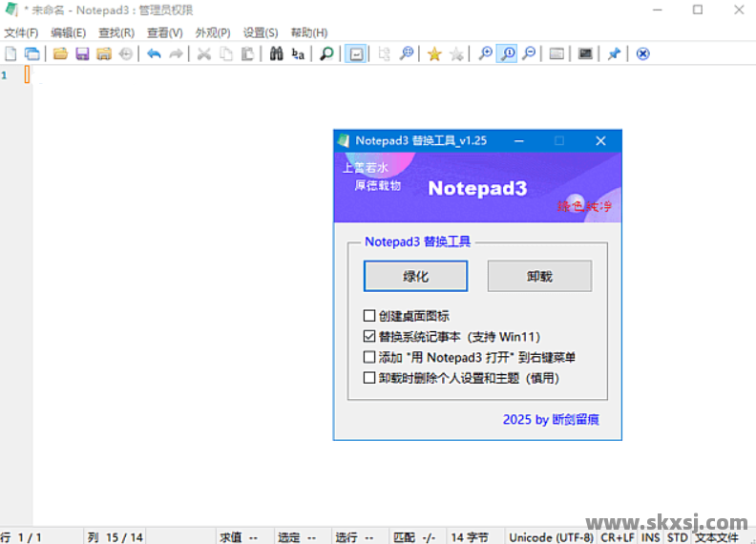Image resolution: width=756 pixels, height=544 pixels.
Task: Save the document using the purple floppy icon
Action: coord(82,54)
